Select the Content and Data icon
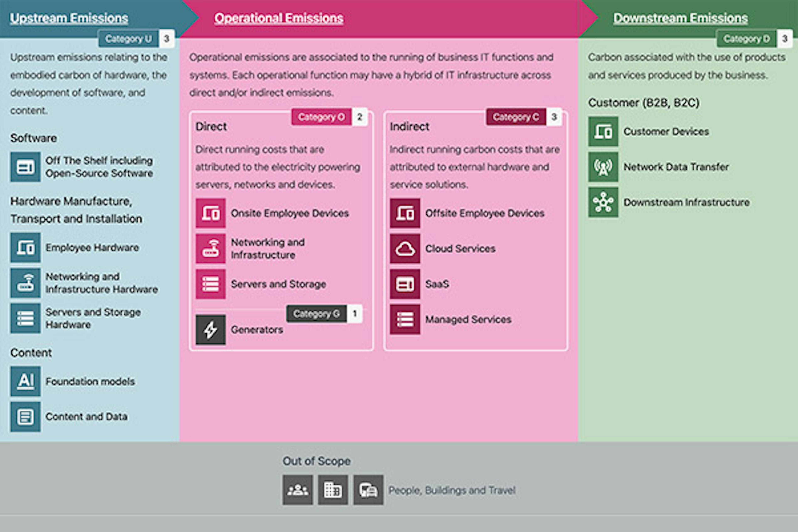798x532 pixels. tap(25, 417)
